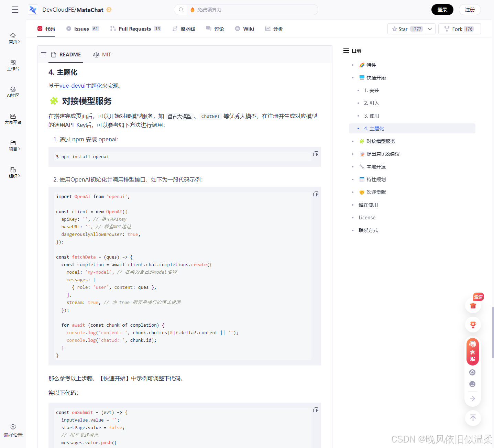
Task: Click the 登录 login button
Action: [x=442, y=10]
